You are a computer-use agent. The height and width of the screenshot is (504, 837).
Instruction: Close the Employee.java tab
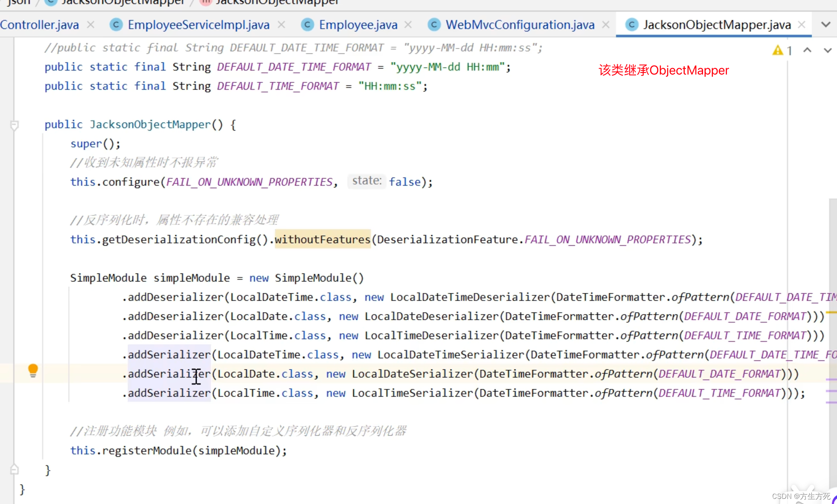pos(408,25)
